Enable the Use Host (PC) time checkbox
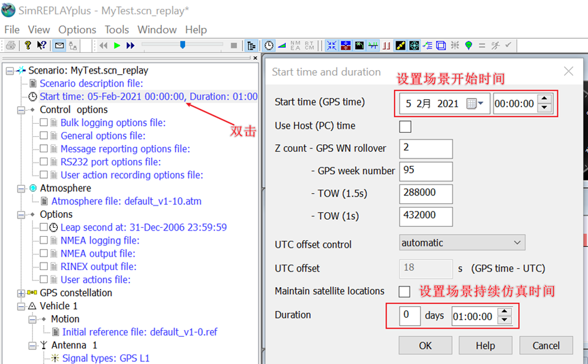Viewport: 588px width, 364px height. [x=405, y=126]
